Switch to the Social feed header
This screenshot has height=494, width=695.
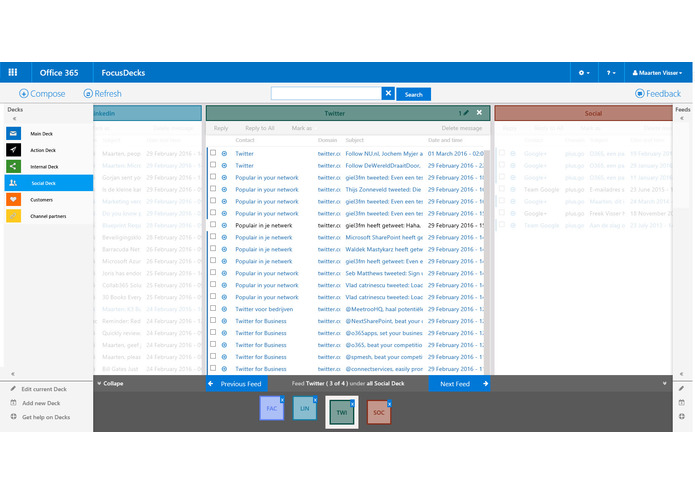pos(583,113)
